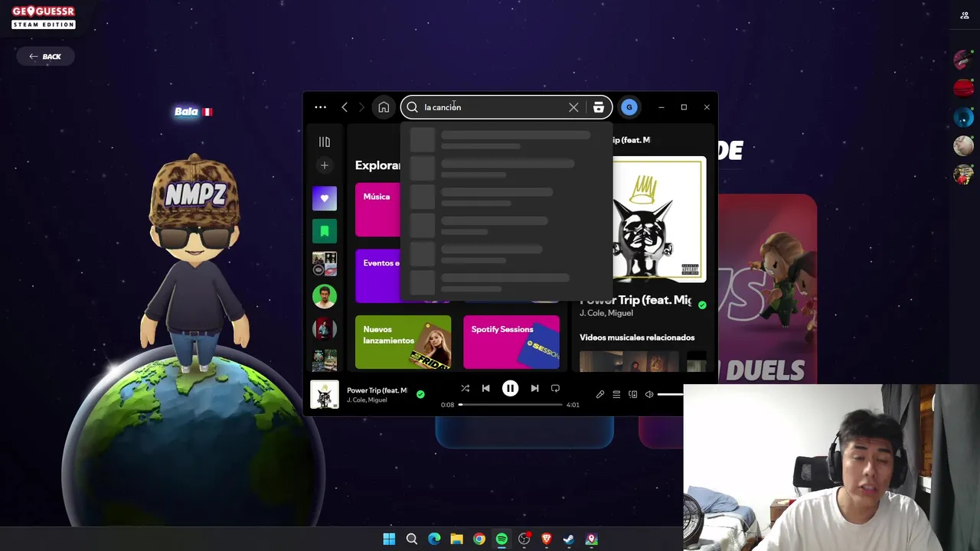Open the play queue
This screenshot has height=551, width=980.
pos(616,395)
